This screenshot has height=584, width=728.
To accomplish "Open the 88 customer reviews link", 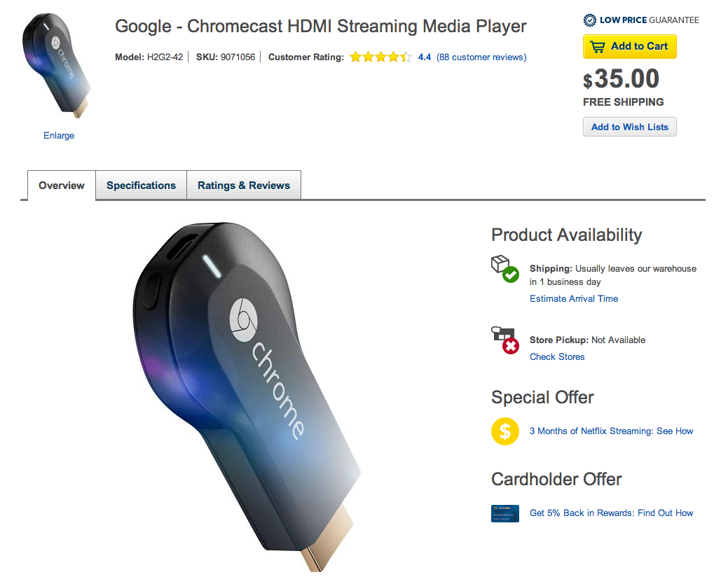I will 481,57.
